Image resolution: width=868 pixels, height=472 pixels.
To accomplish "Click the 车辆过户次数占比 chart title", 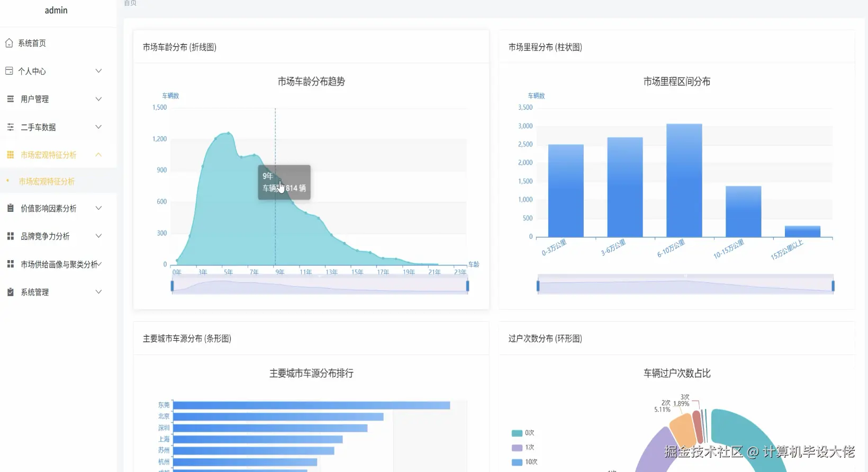I will [x=677, y=373].
